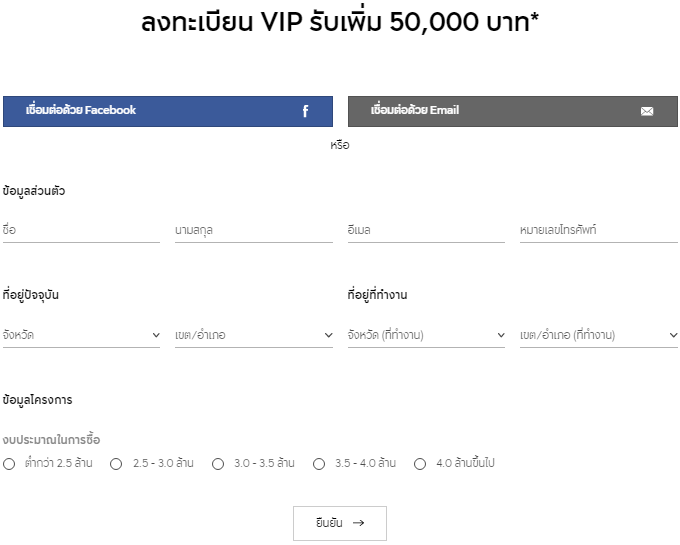Viewport: 680px width, 545px height.
Task: Click the Facebook 'f' logo icon
Action: [x=305, y=111]
